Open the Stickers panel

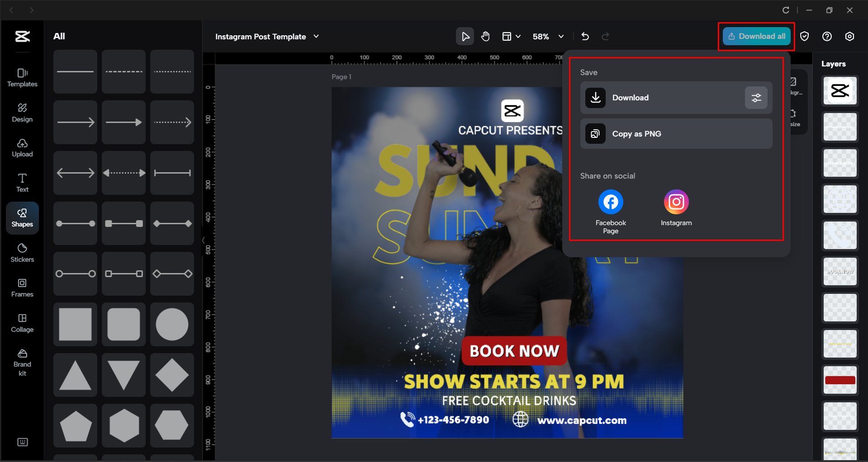pyautogui.click(x=22, y=252)
